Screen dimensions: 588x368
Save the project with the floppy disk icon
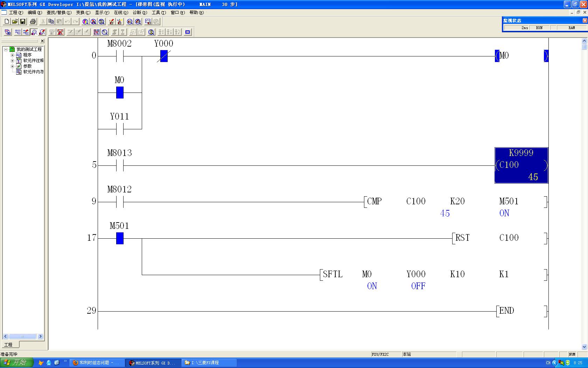pos(23,22)
